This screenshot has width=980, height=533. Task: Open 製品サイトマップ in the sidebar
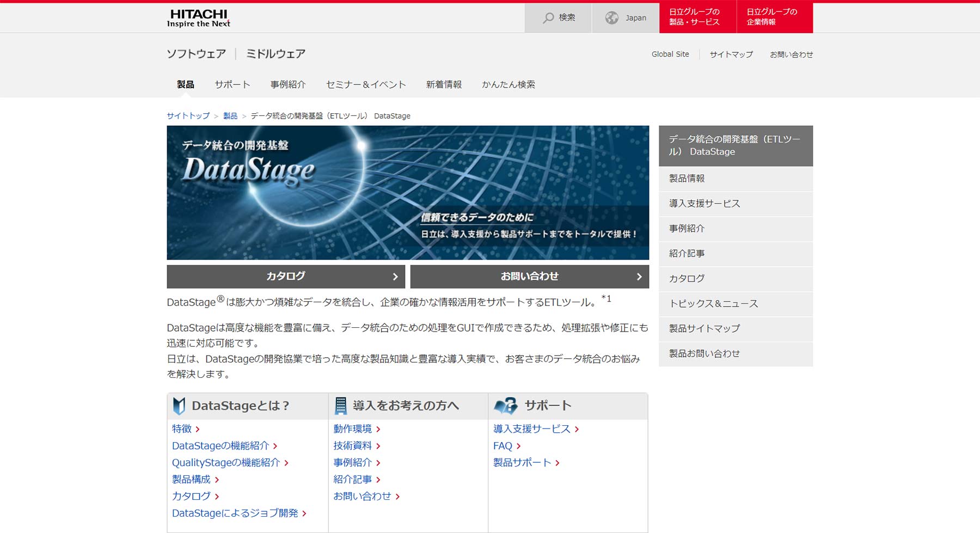pos(736,329)
